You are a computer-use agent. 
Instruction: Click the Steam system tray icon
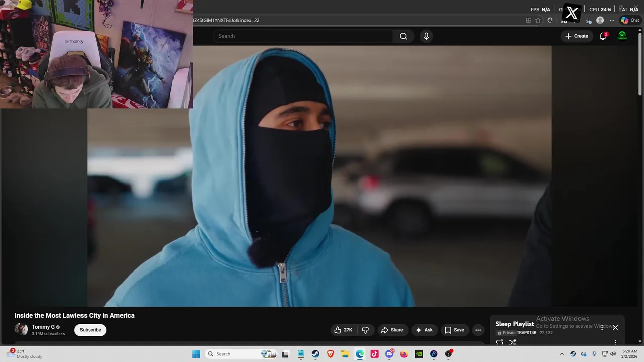click(x=573, y=354)
